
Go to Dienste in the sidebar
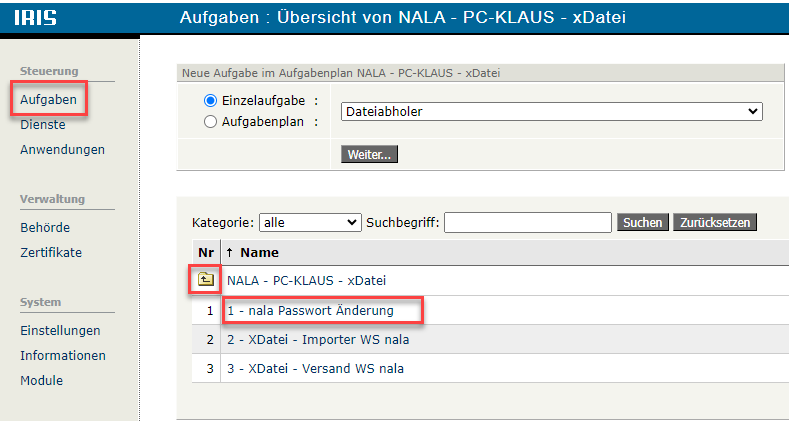click(x=43, y=125)
